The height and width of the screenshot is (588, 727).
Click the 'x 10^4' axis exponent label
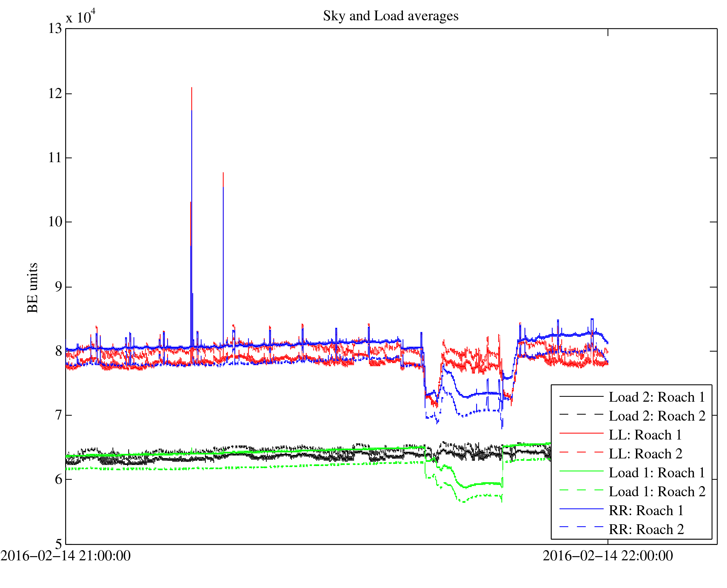[81, 17]
